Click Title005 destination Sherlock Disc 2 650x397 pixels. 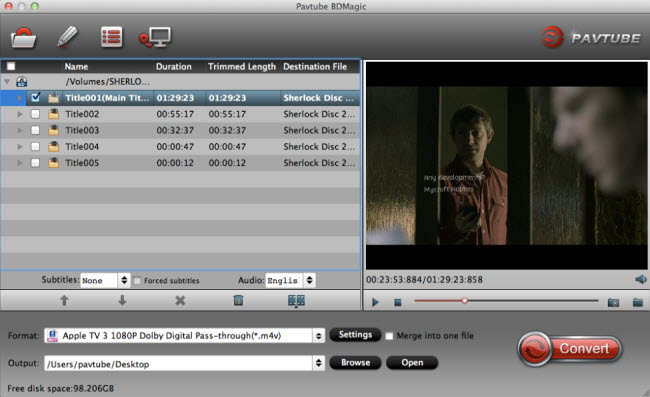pos(319,163)
